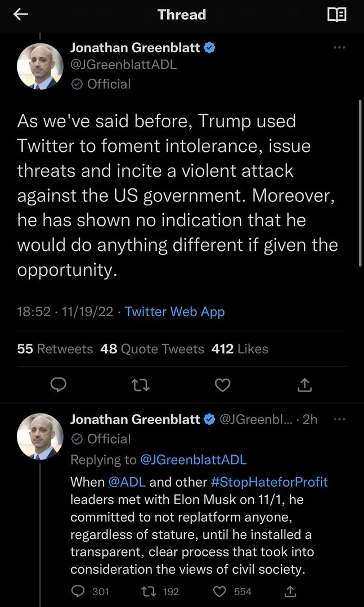Open the #StopHateforProfit hashtag
The width and height of the screenshot is (364, 607).
click(x=269, y=482)
